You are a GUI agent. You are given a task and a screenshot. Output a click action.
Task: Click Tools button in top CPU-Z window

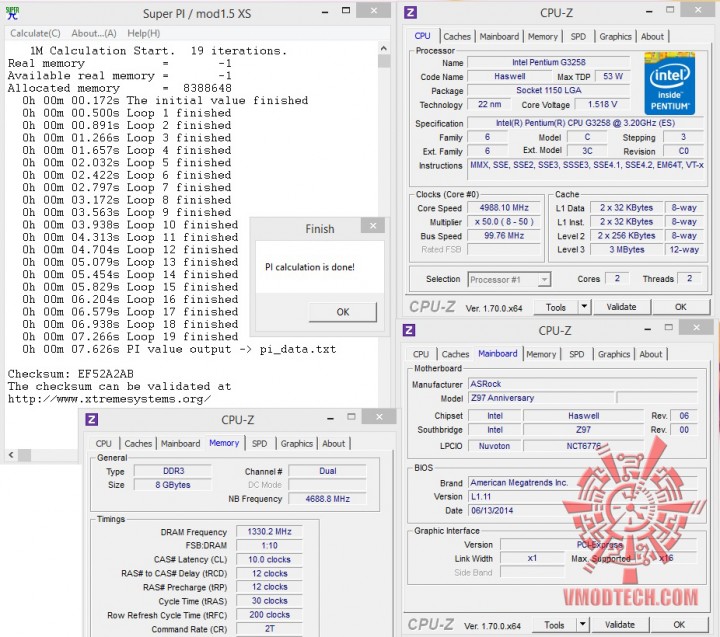[556, 307]
